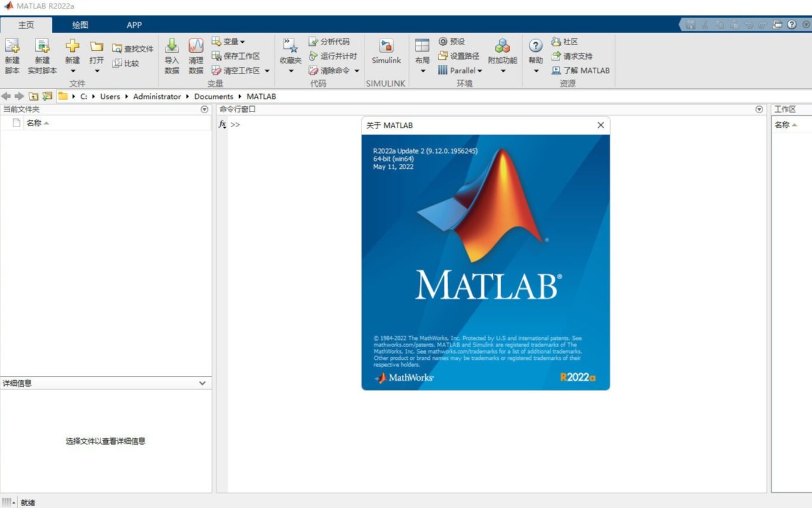Expand the 布局 dropdown arrow

point(422,71)
